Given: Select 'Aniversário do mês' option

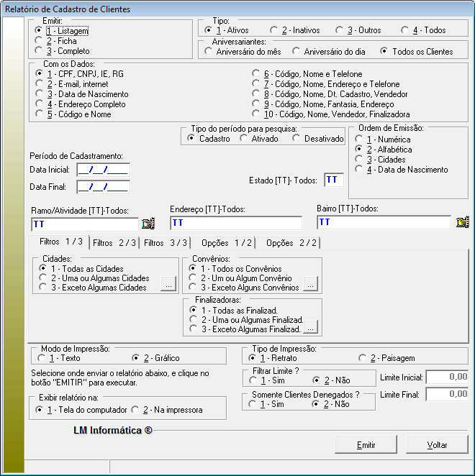Looking at the screenshot, I should click(x=209, y=52).
